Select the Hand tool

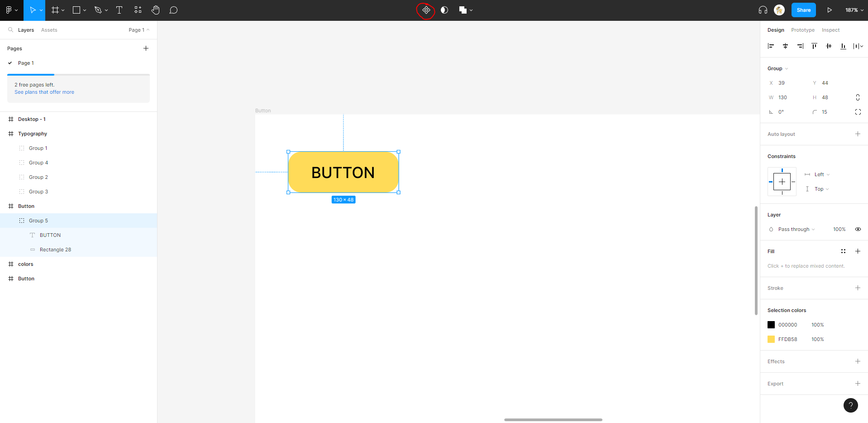(x=156, y=10)
